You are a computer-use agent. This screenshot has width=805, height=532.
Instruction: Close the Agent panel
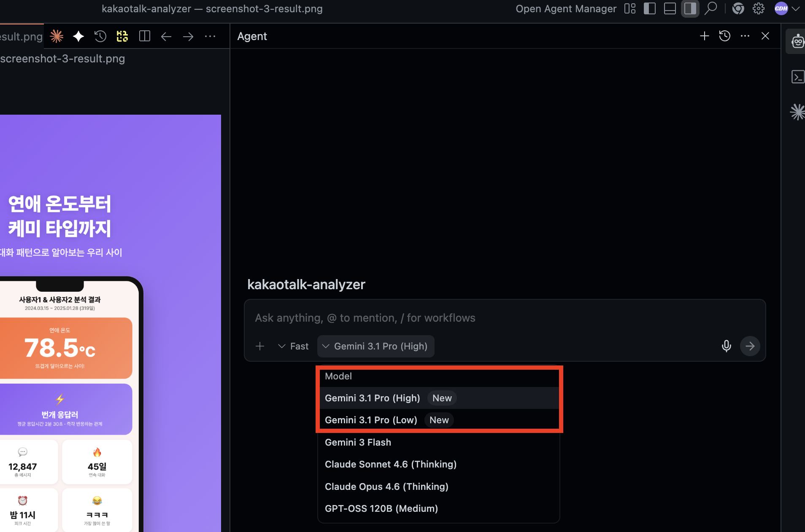tap(765, 36)
